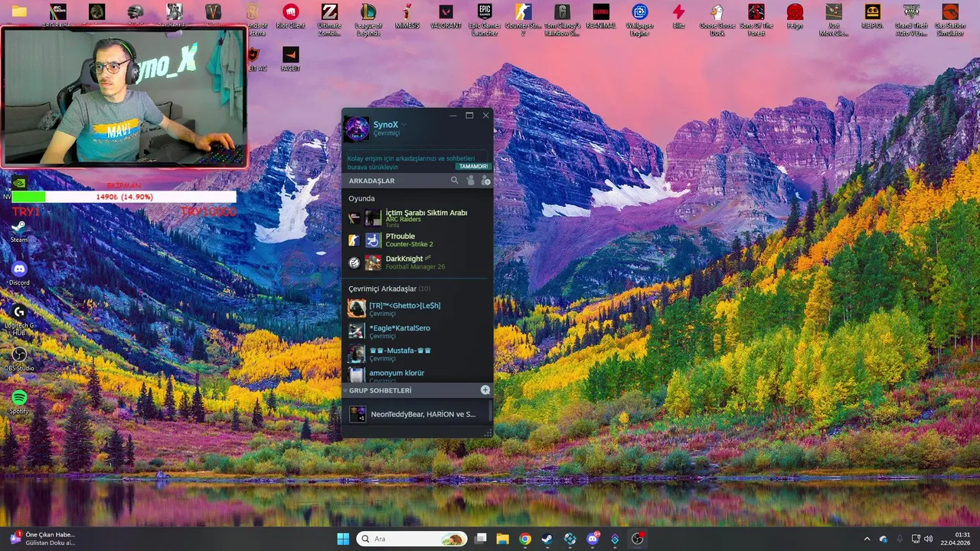The height and width of the screenshot is (551, 980).
Task: Click the ARC Raiders game icon beside friend
Action: (x=354, y=218)
